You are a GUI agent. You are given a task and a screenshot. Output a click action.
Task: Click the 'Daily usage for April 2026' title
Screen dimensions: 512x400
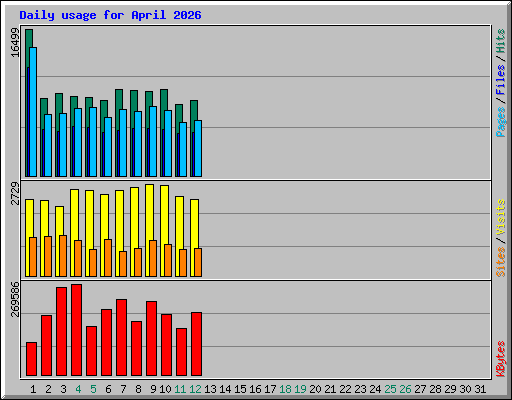click(110, 15)
